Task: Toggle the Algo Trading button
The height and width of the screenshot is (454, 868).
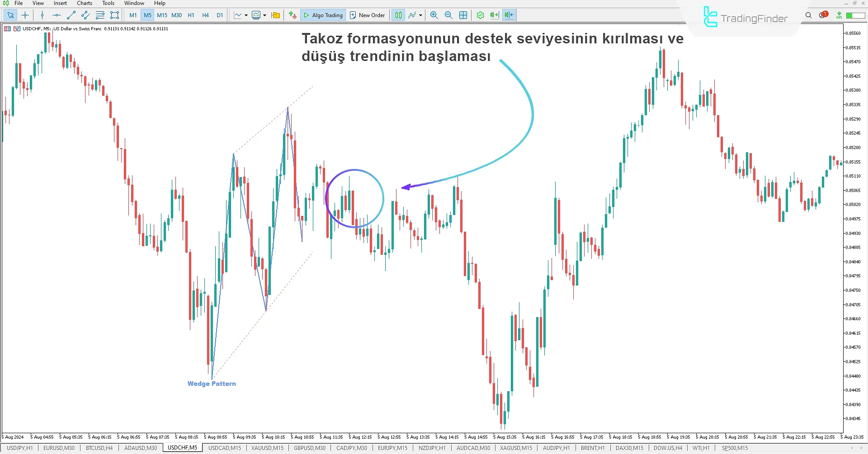Action: 323,15
